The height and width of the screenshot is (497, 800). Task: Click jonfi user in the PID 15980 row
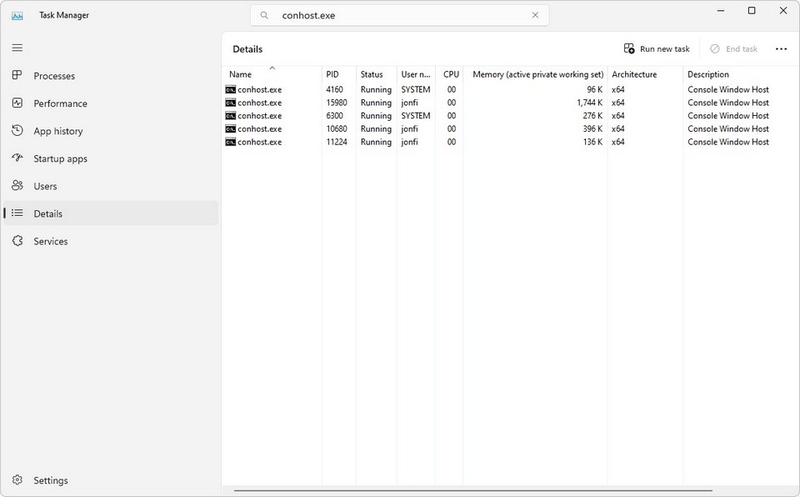pos(409,103)
